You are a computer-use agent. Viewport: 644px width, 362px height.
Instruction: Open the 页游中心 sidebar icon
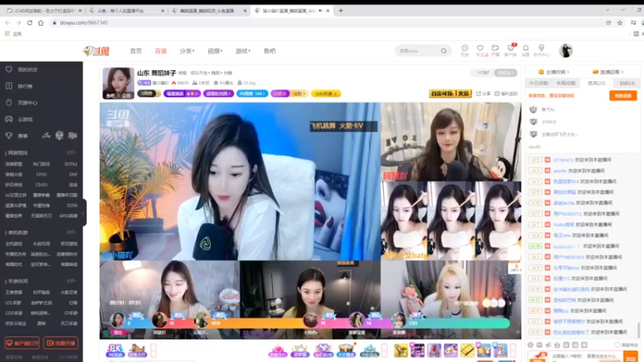[x=9, y=103]
